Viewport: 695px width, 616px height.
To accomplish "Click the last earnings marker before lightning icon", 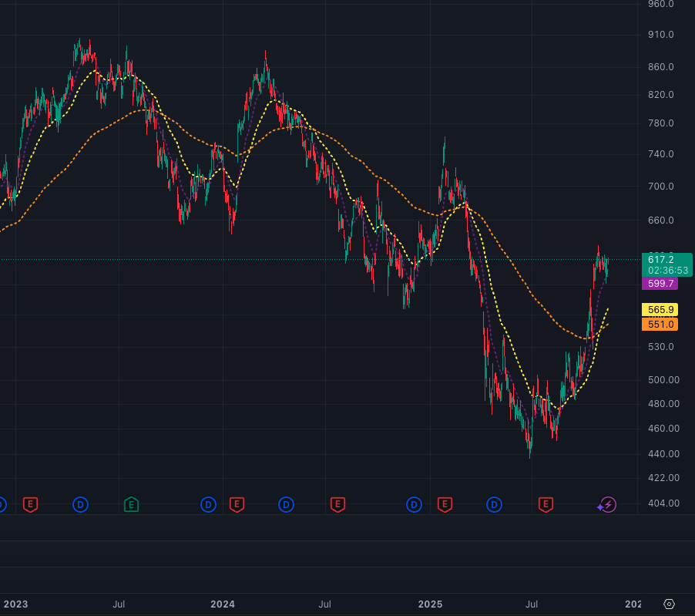I will pos(546,505).
